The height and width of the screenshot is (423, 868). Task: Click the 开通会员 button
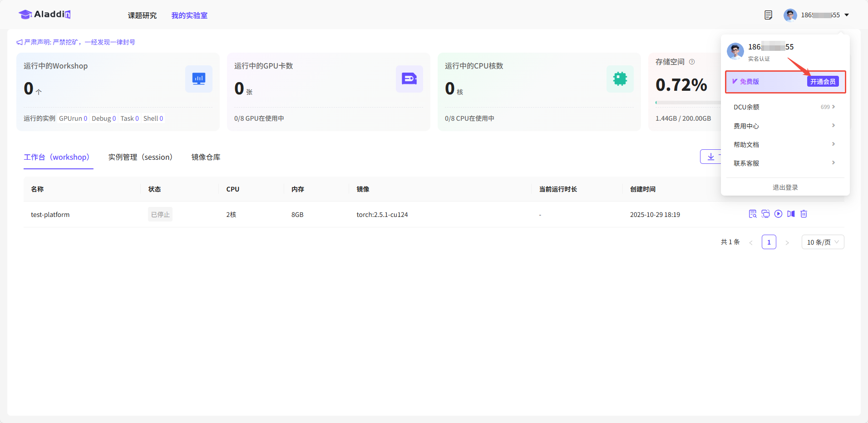[823, 82]
